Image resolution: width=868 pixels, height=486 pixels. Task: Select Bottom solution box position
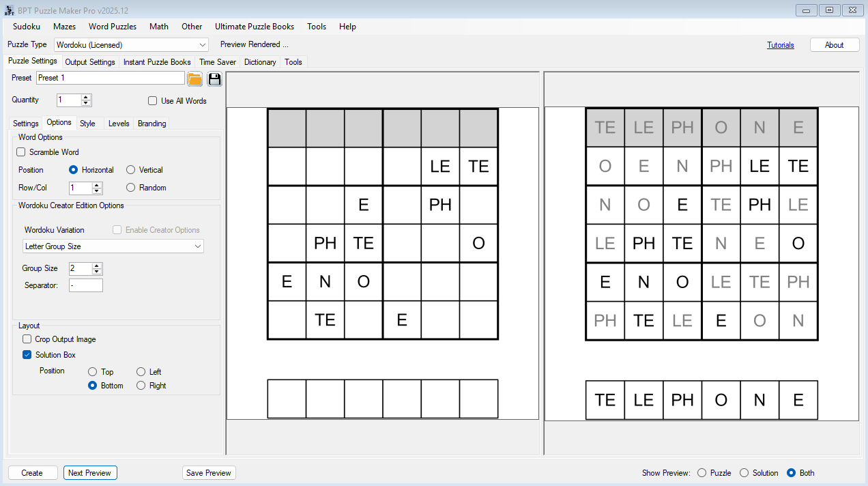click(93, 386)
